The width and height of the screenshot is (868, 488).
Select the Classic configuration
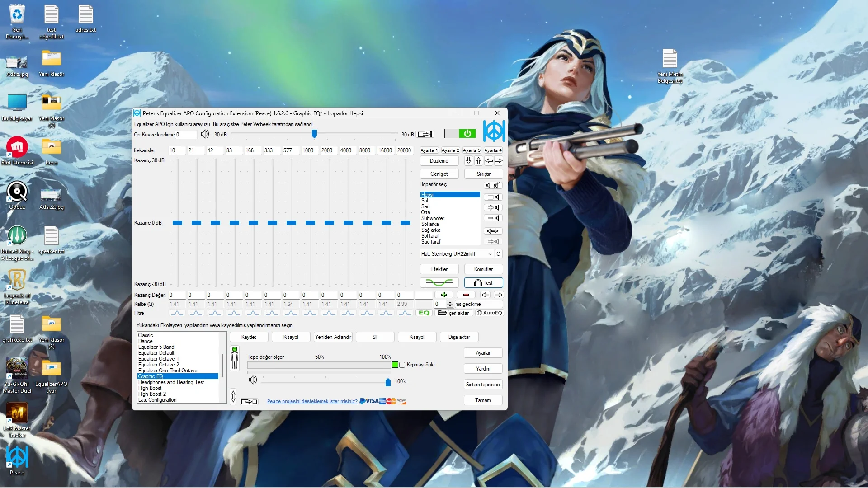click(178, 335)
